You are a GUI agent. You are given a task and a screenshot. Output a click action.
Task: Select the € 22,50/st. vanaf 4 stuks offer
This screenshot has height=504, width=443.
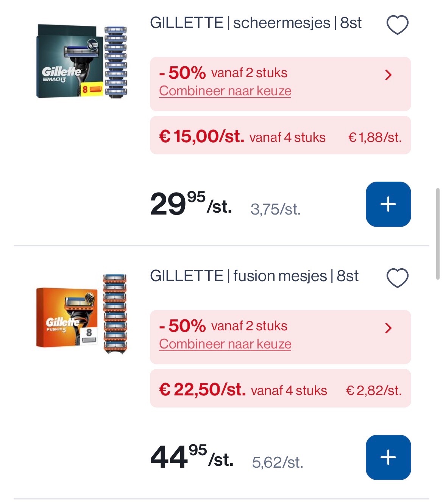[x=280, y=389]
